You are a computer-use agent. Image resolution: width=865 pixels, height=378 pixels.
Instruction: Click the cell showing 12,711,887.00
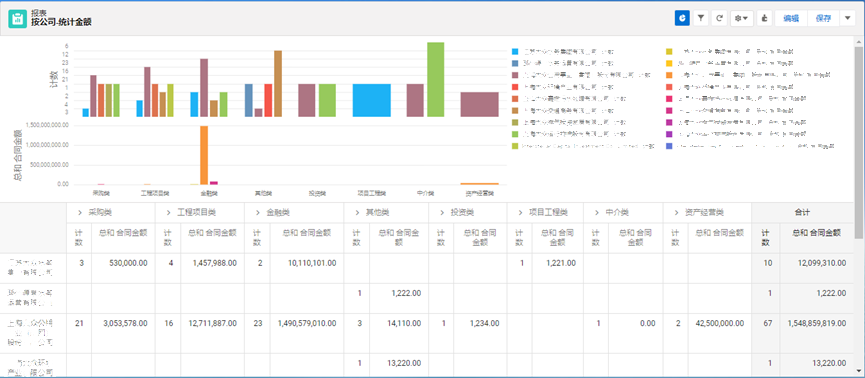point(212,333)
